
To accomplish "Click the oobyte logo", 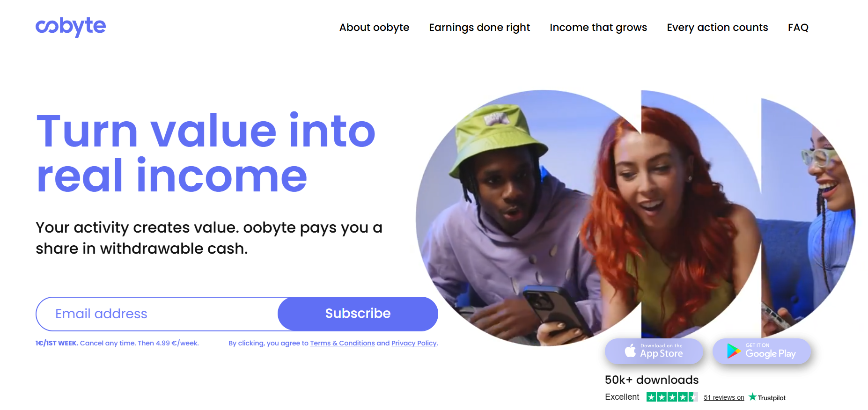I will [71, 27].
